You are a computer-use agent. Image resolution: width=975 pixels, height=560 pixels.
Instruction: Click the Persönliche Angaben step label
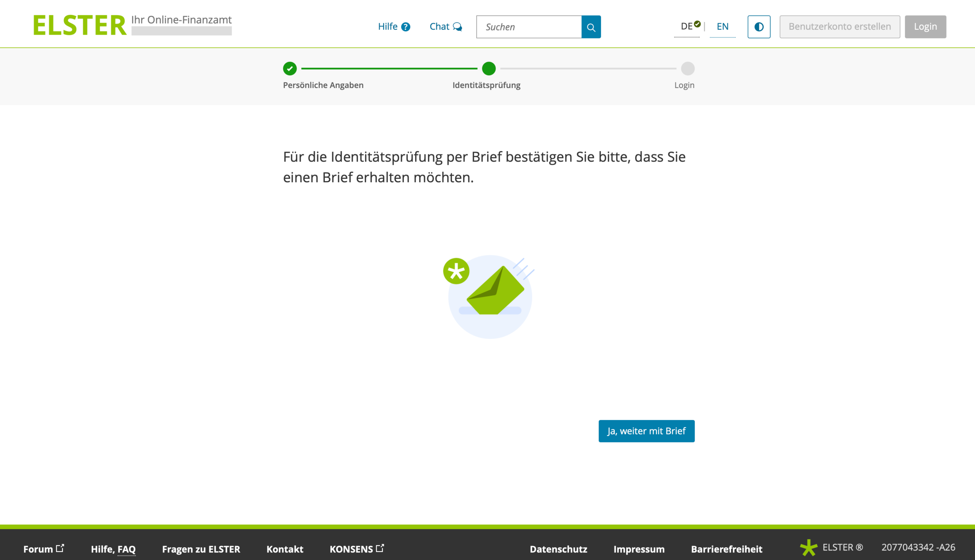coord(323,85)
